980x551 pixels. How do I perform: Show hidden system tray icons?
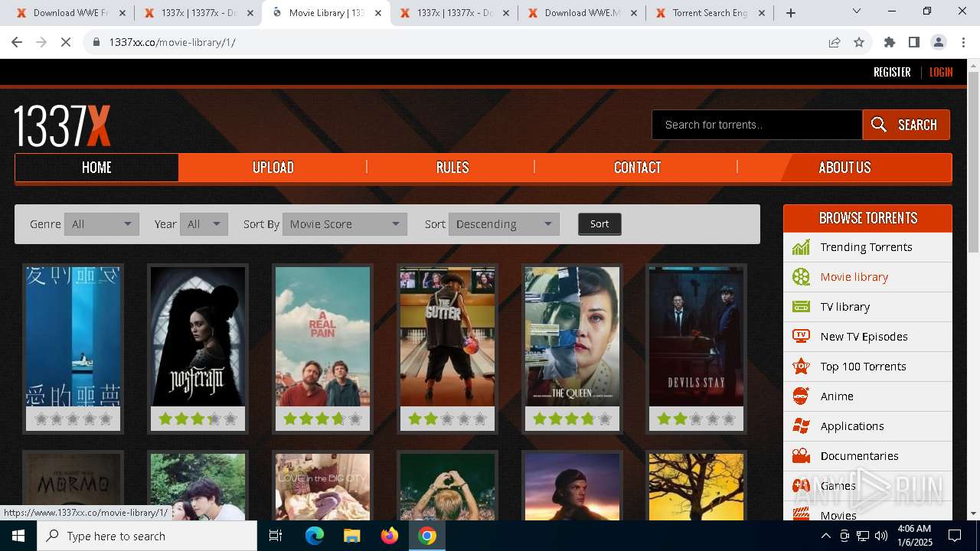tap(825, 536)
